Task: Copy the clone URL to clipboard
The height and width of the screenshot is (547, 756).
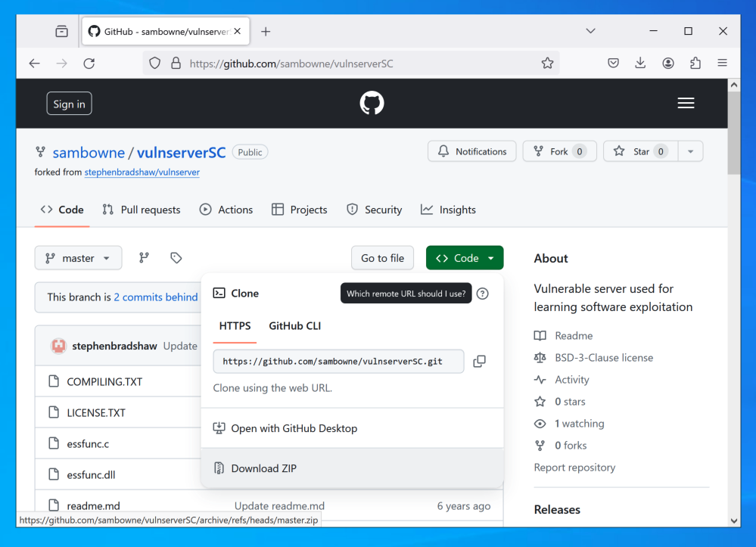Action: [x=479, y=362]
